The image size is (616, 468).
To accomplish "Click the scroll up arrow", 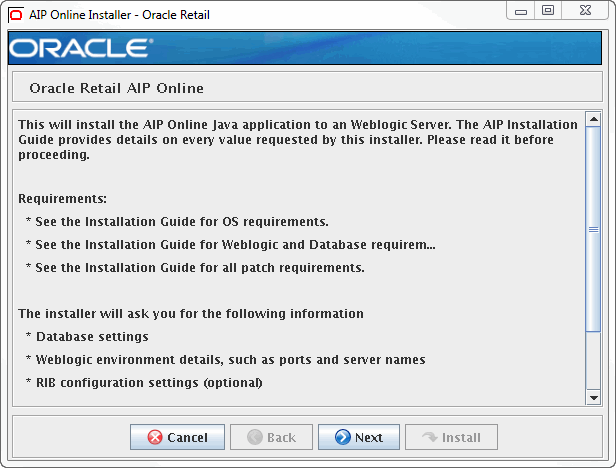I will point(594,119).
